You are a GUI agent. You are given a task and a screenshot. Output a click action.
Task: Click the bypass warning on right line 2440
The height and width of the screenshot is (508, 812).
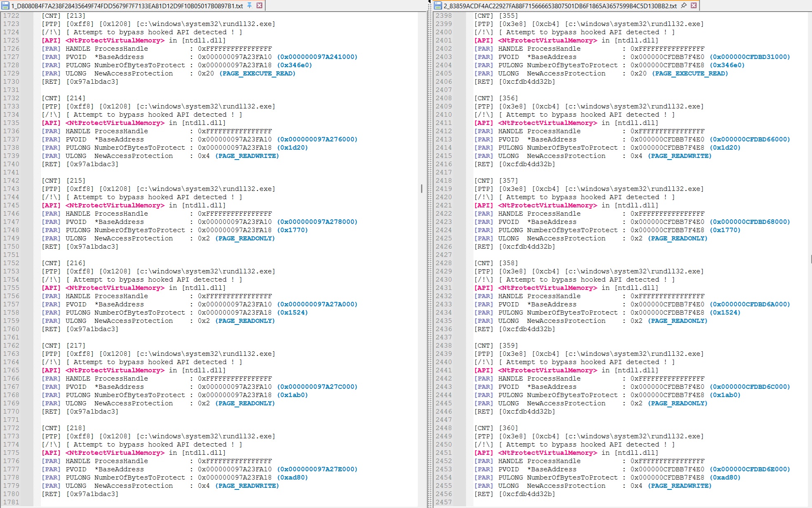(586, 362)
